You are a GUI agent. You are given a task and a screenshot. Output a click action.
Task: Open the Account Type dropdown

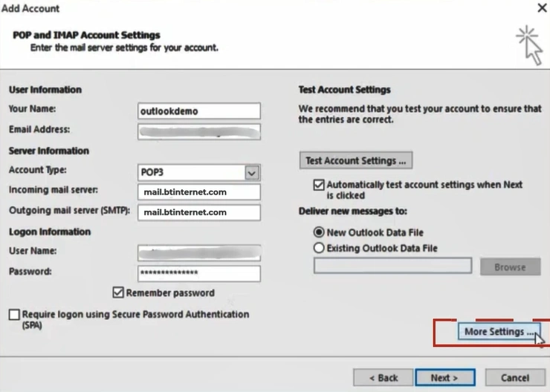[x=252, y=173]
